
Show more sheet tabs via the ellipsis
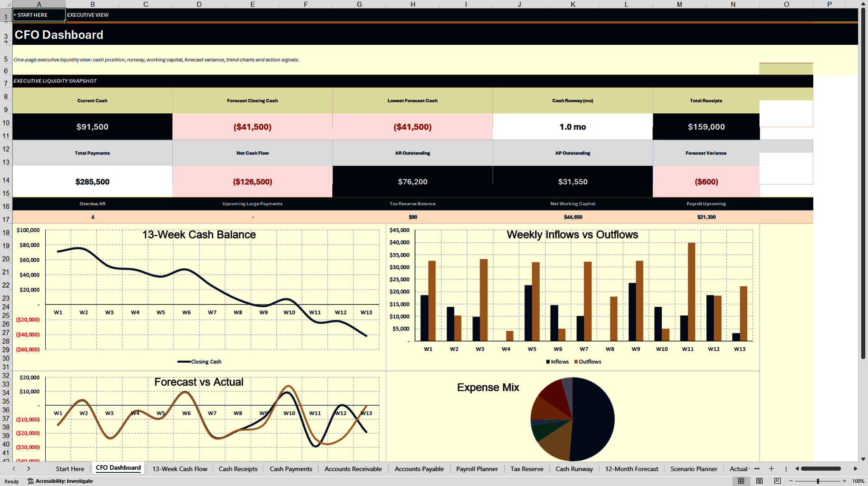(757, 469)
